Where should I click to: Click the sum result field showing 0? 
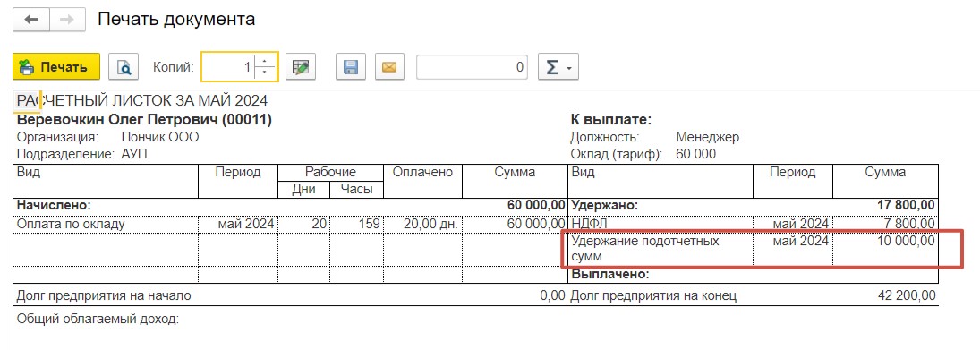click(x=472, y=67)
